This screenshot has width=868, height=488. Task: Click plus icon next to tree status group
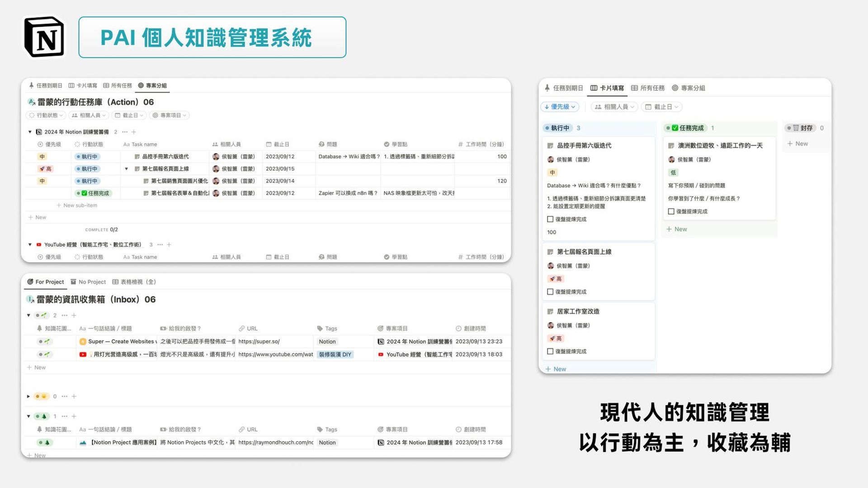[x=74, y=416]
